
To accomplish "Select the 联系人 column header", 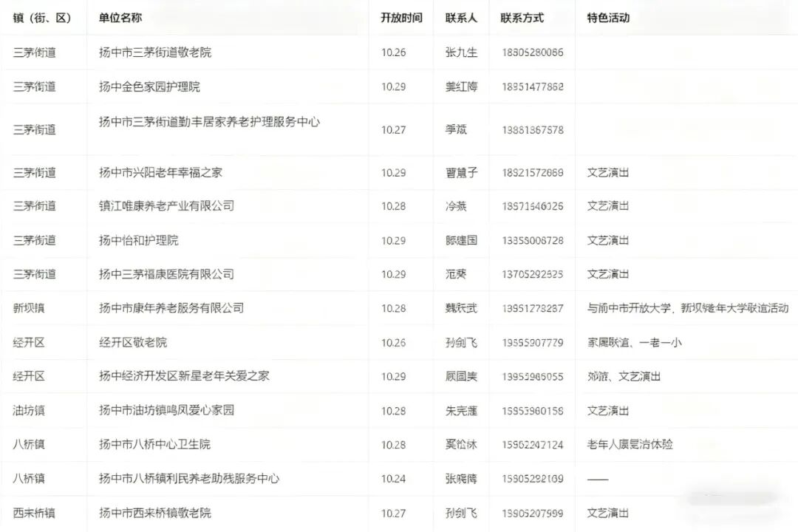I will click(461, 18).
